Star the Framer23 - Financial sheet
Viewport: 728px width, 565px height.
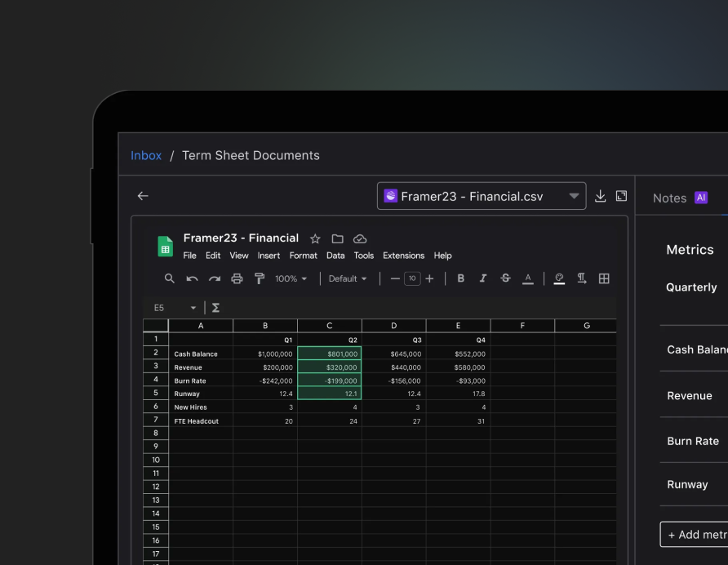tap(315, 239)
